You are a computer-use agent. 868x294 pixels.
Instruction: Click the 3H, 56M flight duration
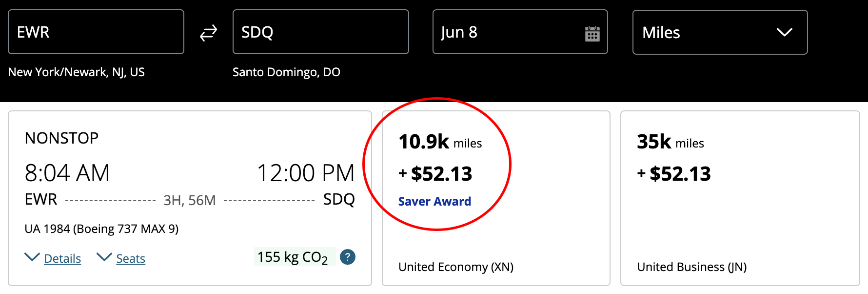point(189,200)
